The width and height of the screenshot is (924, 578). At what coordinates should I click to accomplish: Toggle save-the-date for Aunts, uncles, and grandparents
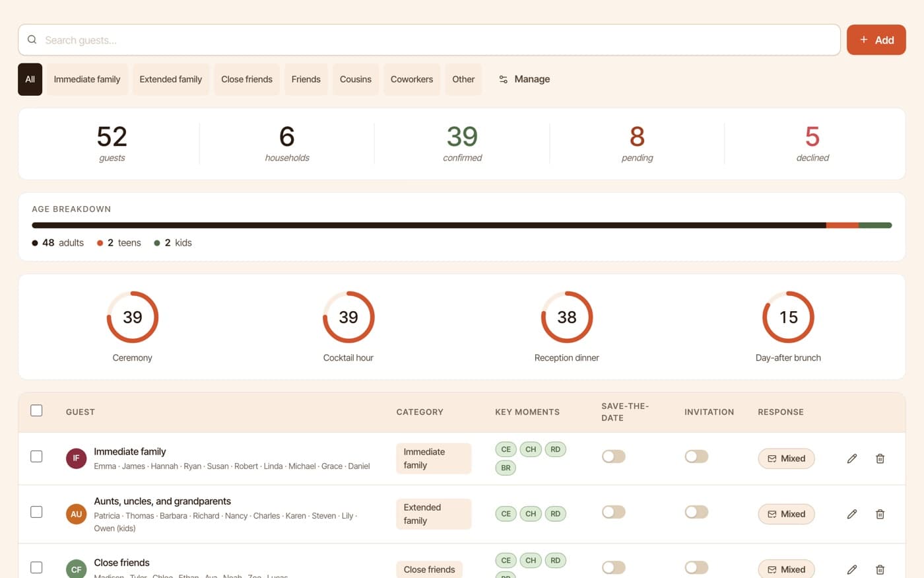coord(613,512)
